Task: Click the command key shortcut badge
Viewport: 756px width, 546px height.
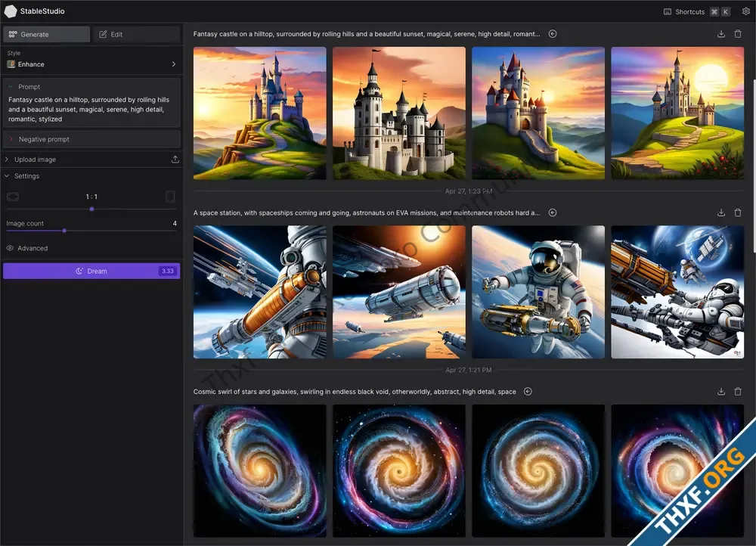Action: tap(714, 11)
